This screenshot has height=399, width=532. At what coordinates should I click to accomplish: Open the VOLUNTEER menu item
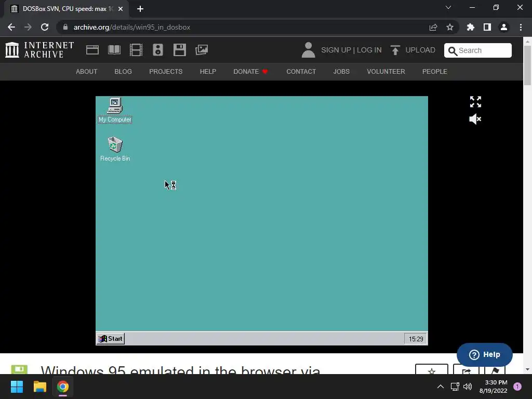(386, 72)
